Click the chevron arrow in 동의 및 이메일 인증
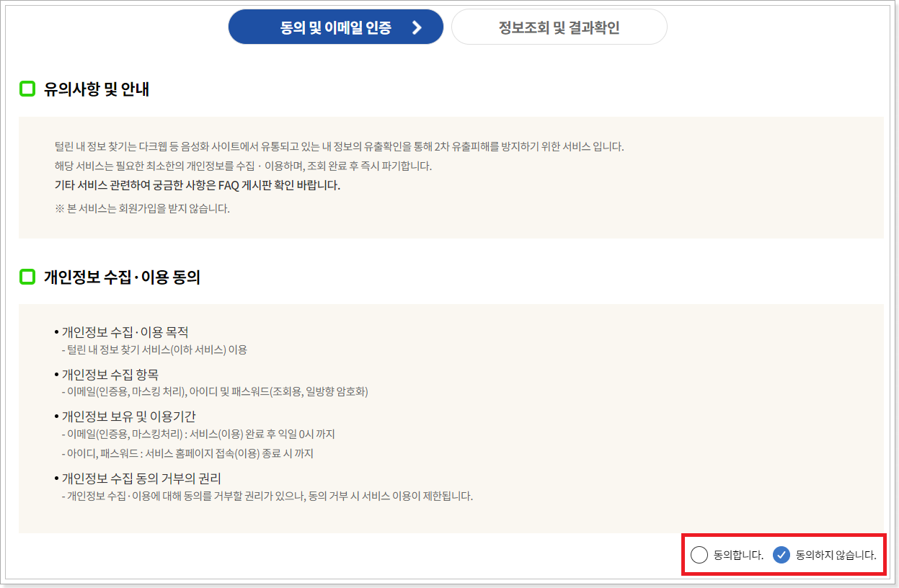Screen dimensions: 899x588 (x=416, y=27)
